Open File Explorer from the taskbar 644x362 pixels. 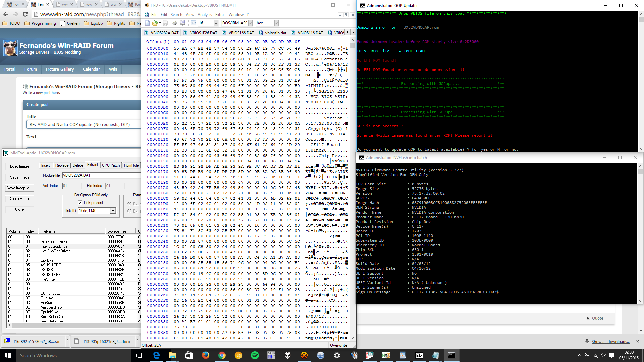173,355
